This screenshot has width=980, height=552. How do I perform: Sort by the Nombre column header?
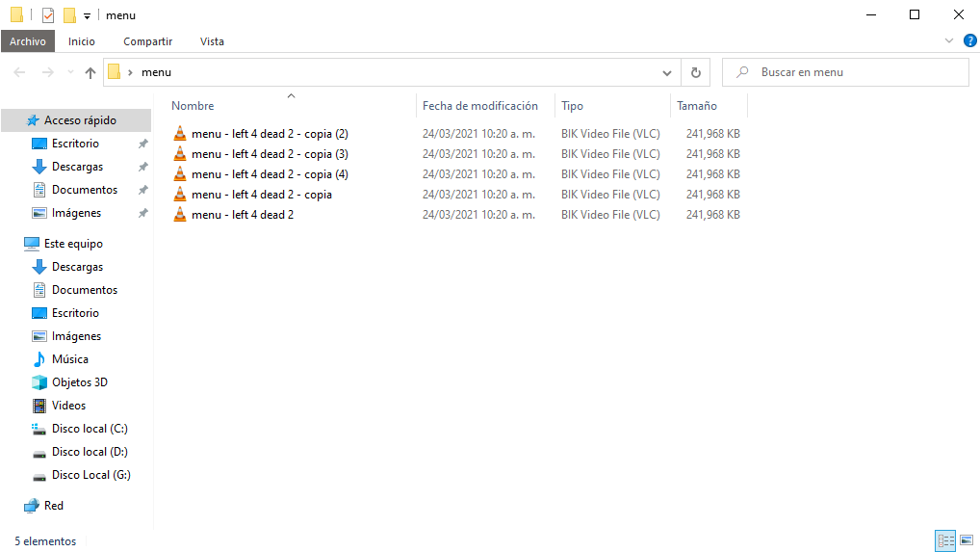click(x=193, y=106)
